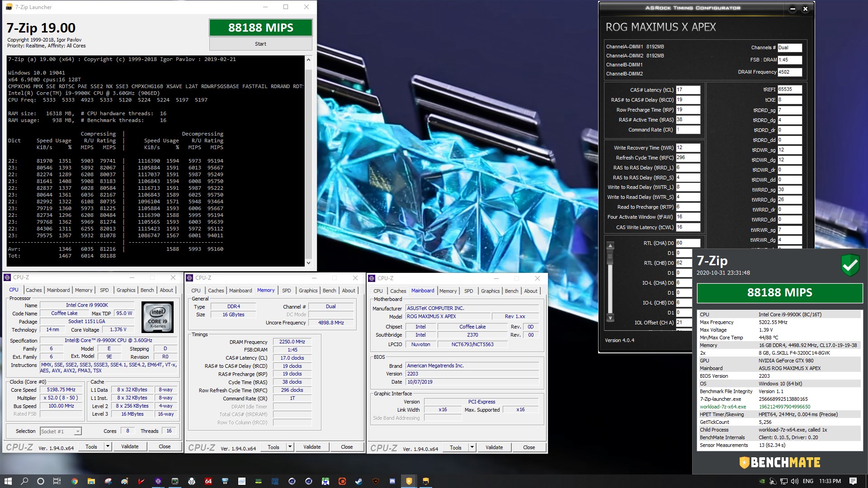Start the 7-Zip benchmark
The image size is (868, 488).
click(x=260, y=44)
